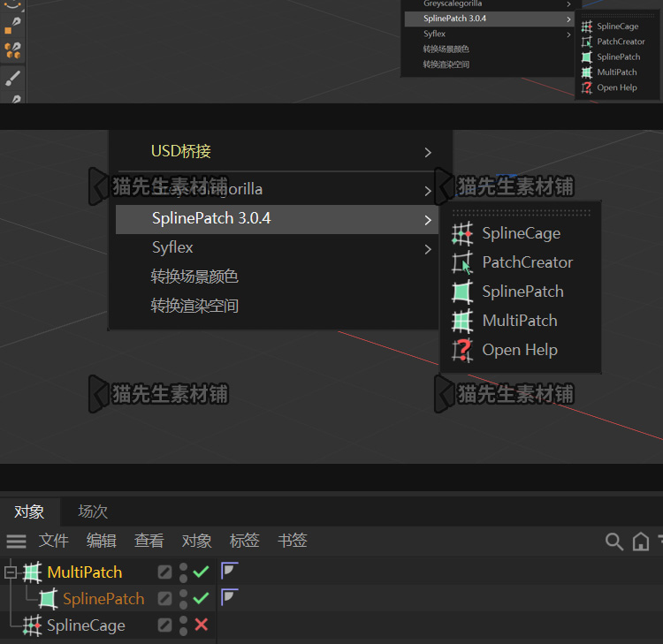This screenshot has width=663, height=644.
Task: Click small top menu Greyscalegorilla arrow
Action: (568, 4)
